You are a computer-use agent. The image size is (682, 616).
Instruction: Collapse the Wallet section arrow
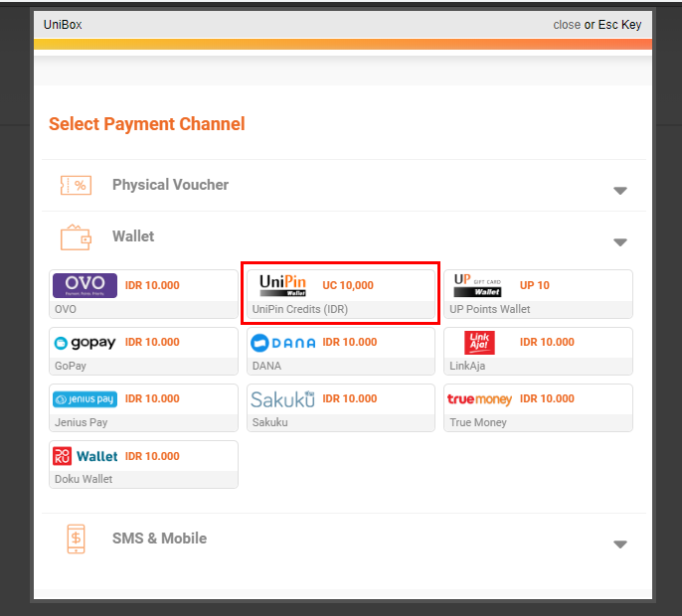tap(619, 242)
